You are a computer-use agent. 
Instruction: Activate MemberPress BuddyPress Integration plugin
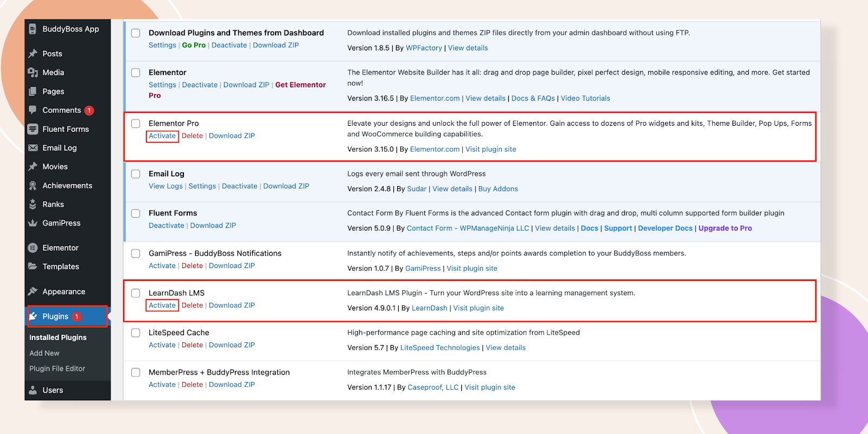tap(162, 385)
